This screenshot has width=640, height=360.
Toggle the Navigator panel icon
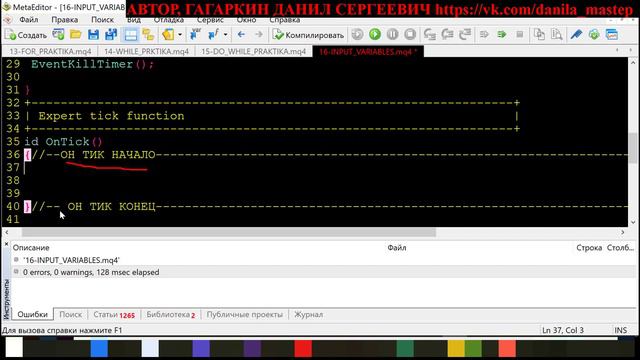click(148, 35)
